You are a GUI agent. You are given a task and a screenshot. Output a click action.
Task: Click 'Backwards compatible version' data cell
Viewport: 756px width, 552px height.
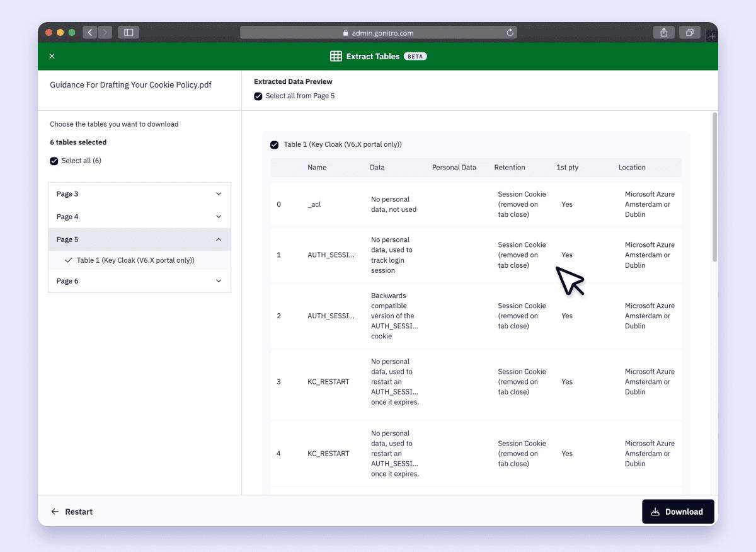coord(394,316)
